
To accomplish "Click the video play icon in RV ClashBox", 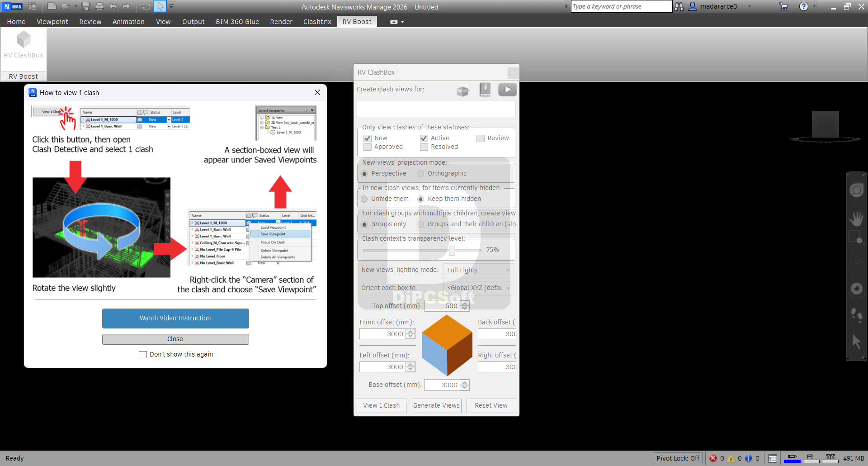I will (508, 90).
